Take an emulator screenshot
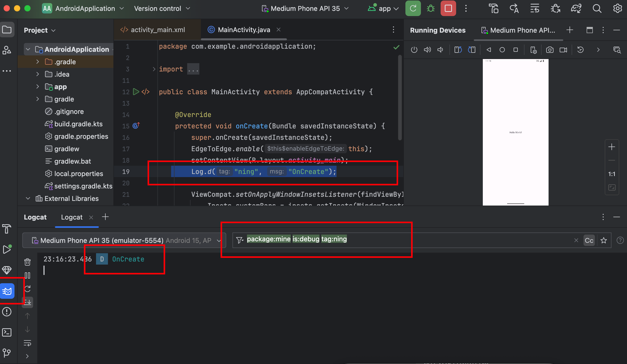The image size is (627, 364). (550, 50)
